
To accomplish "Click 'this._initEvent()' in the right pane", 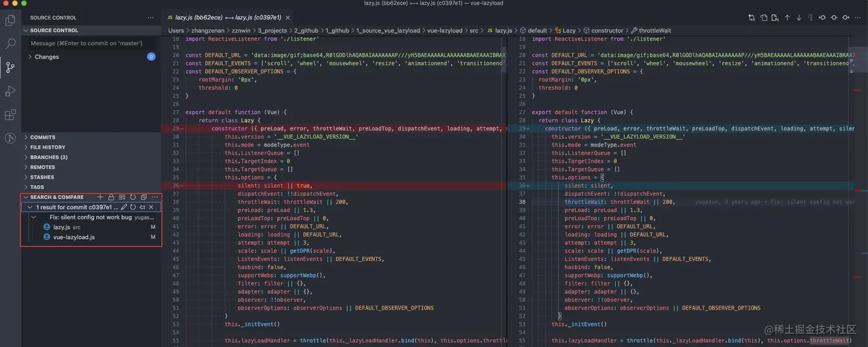I will click(x=579, y=324).
